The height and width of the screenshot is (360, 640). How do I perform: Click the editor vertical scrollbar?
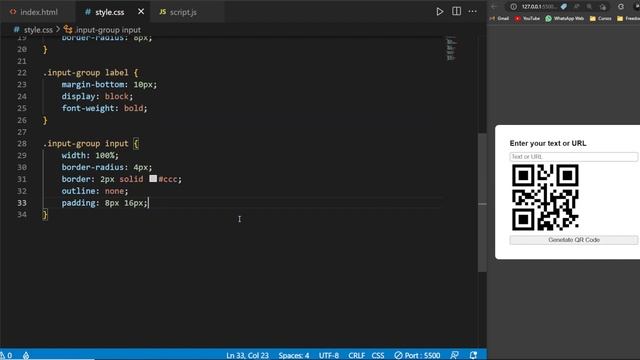pos(482,202)
